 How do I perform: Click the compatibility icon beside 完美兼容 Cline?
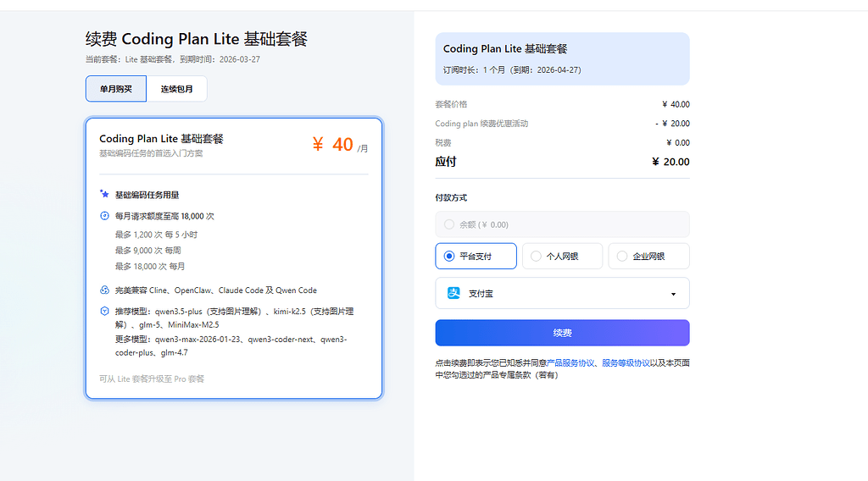click(104, 290)
